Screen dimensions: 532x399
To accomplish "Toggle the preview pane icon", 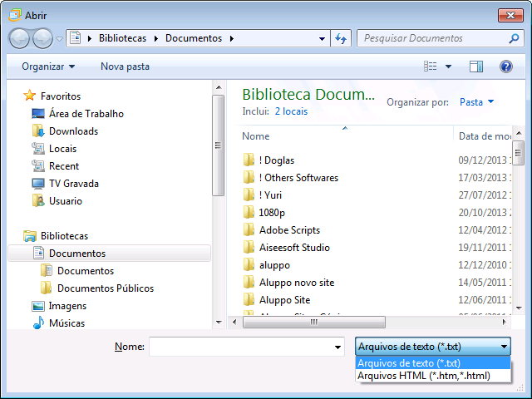I will 476,66.
